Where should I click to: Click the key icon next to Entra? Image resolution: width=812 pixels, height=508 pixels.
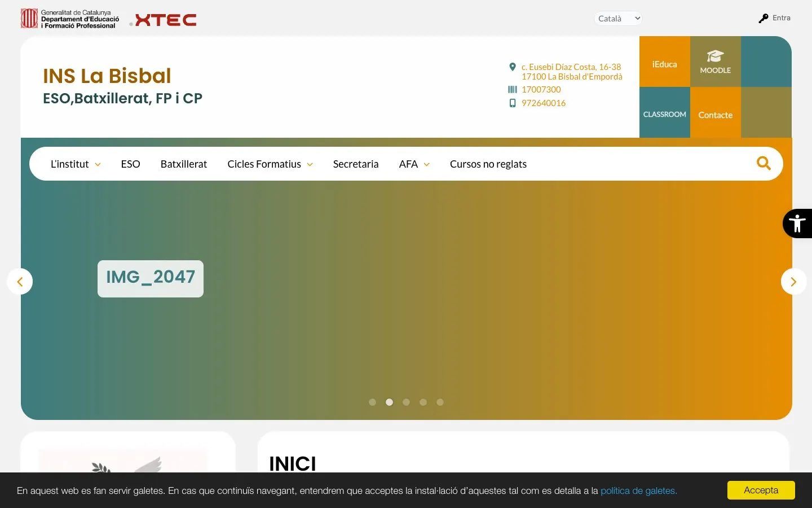(764, 19)
